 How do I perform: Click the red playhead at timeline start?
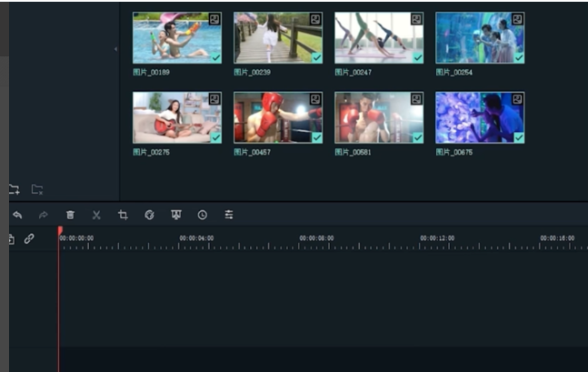pyautogui.click(x=59, y=234)
